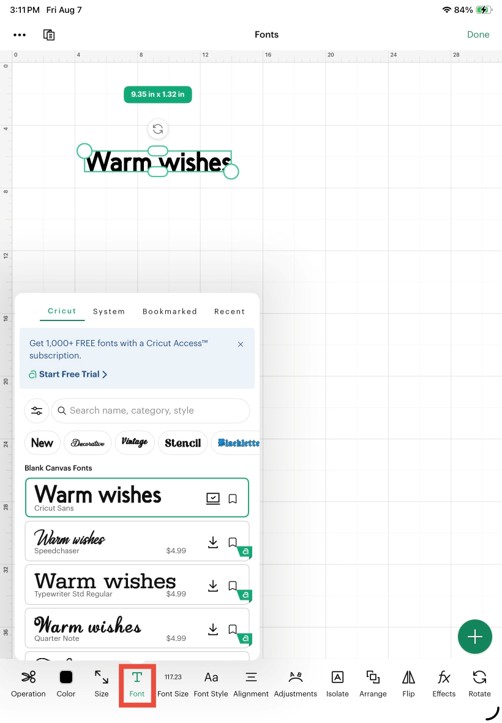Bookmark the Cricut Sans font
The image size is (502, 723).
click(233, 498)
